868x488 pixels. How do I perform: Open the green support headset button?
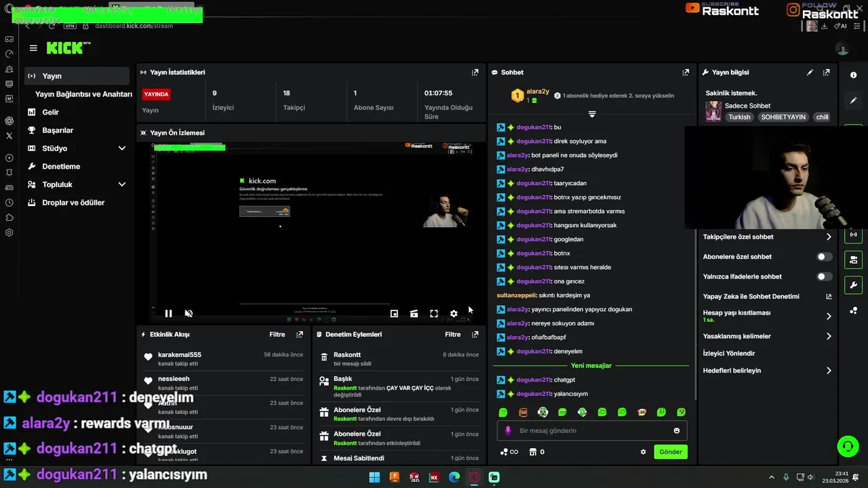[848, 446]
